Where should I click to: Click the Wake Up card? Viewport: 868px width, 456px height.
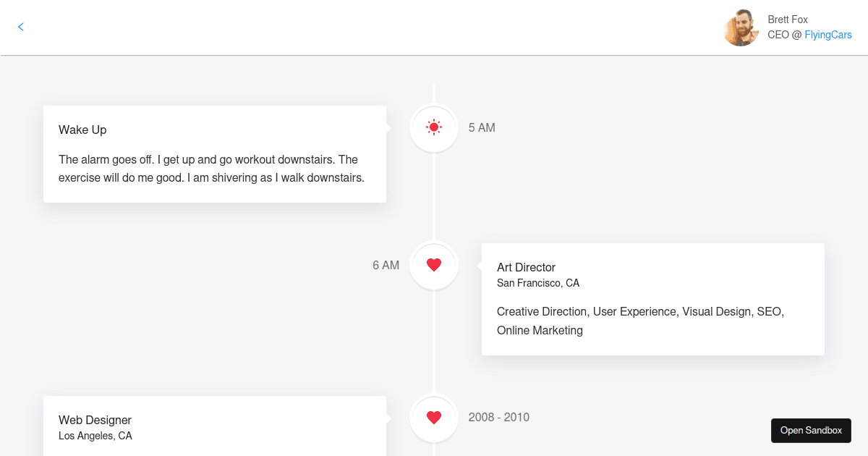point(215,153)
